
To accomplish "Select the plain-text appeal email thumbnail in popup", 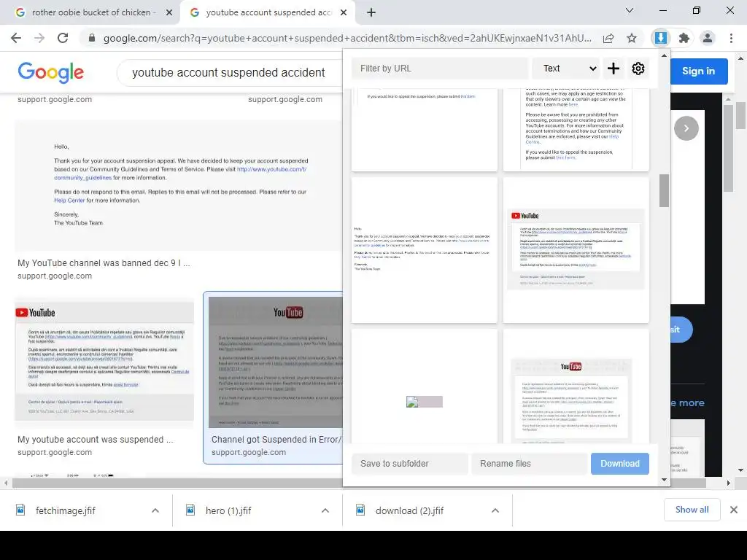I will click(x=425, y=250).
